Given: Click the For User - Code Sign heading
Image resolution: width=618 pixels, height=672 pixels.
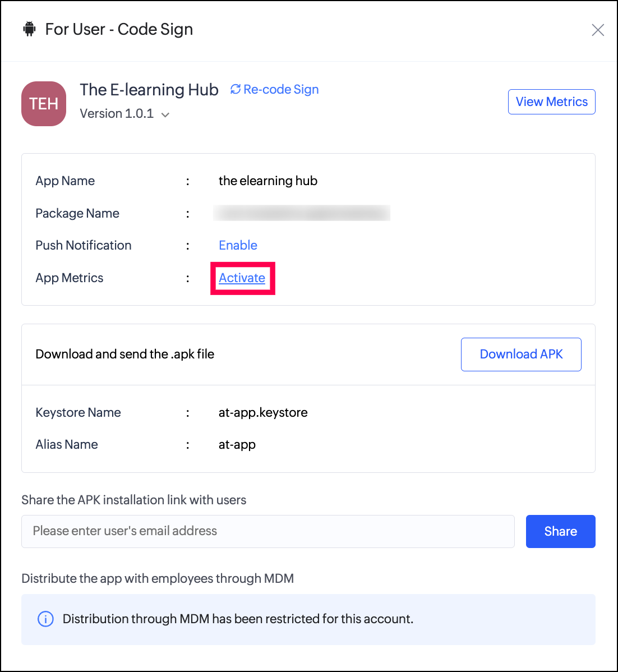Looking at the screenshot, I should (119, 29).
